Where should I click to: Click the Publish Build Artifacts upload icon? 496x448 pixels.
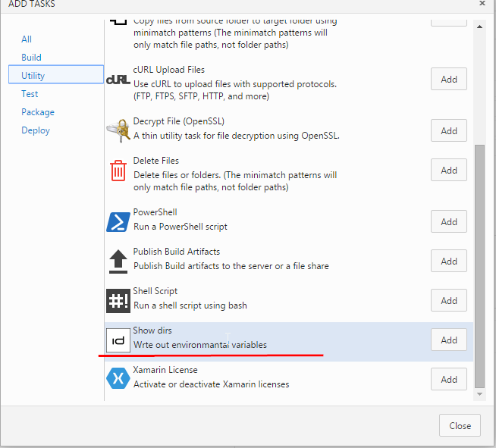(118, 261)
